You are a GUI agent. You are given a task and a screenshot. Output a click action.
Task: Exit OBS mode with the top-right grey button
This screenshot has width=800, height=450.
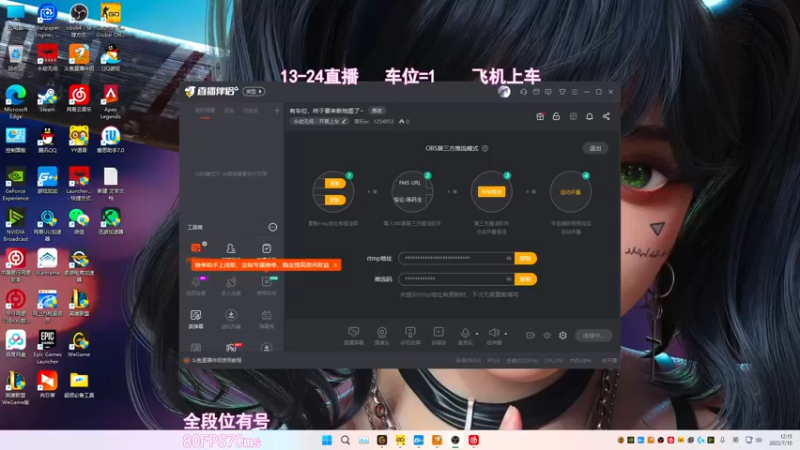595,148
